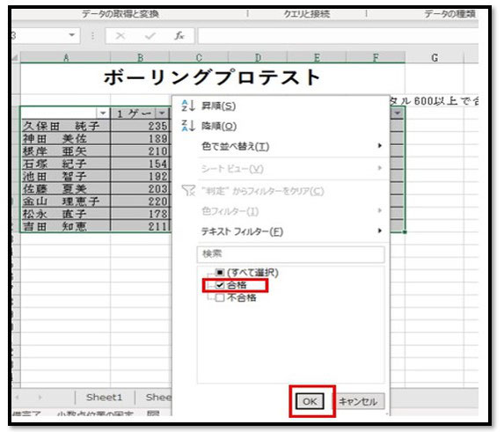Click the formula bar confirm checkmark icon

pos(150,36)
